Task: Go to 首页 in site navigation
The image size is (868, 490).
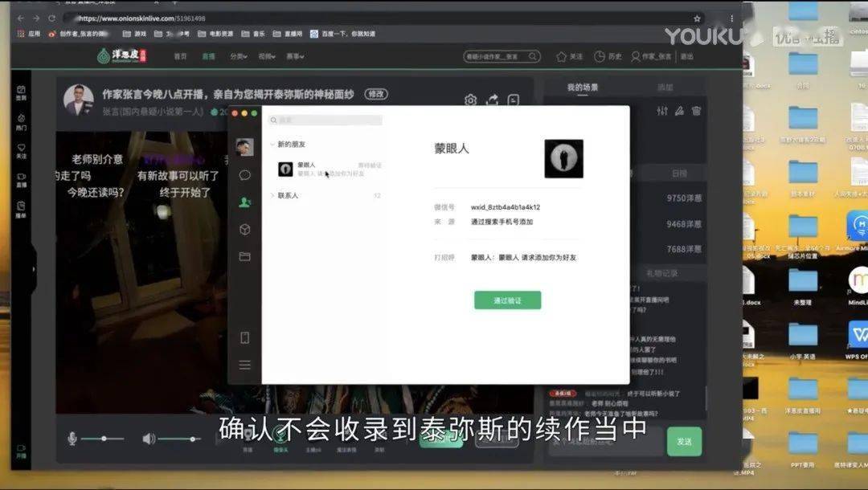Action: click(181, 56)
